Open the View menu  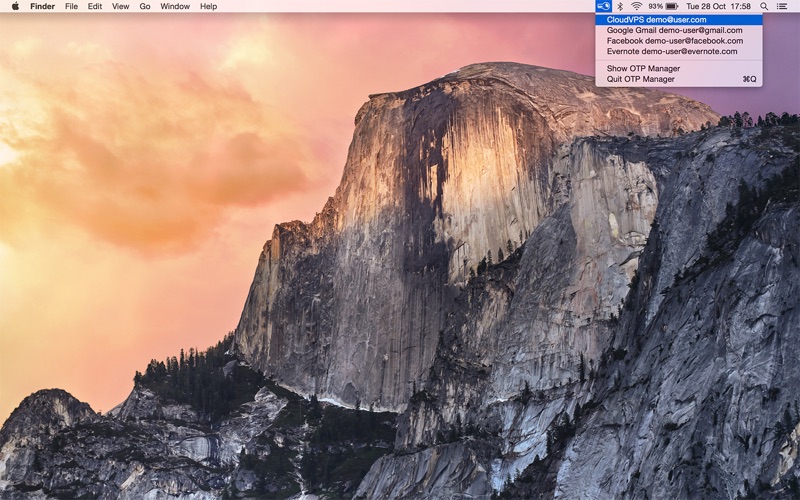coord(120,6)
